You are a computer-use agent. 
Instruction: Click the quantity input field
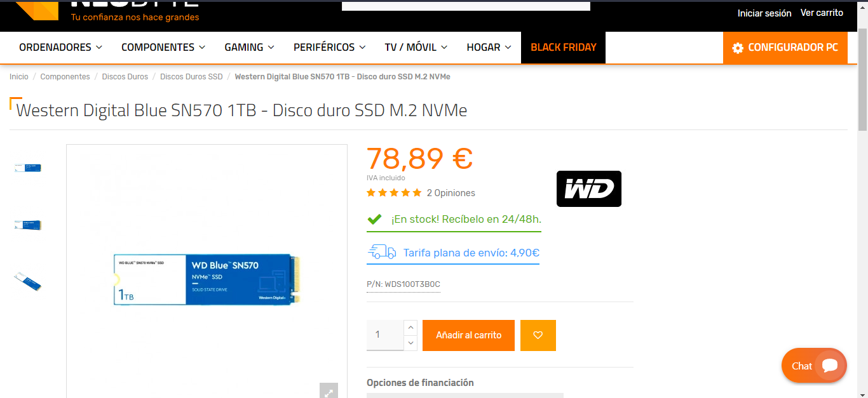[x=385, y=335]
